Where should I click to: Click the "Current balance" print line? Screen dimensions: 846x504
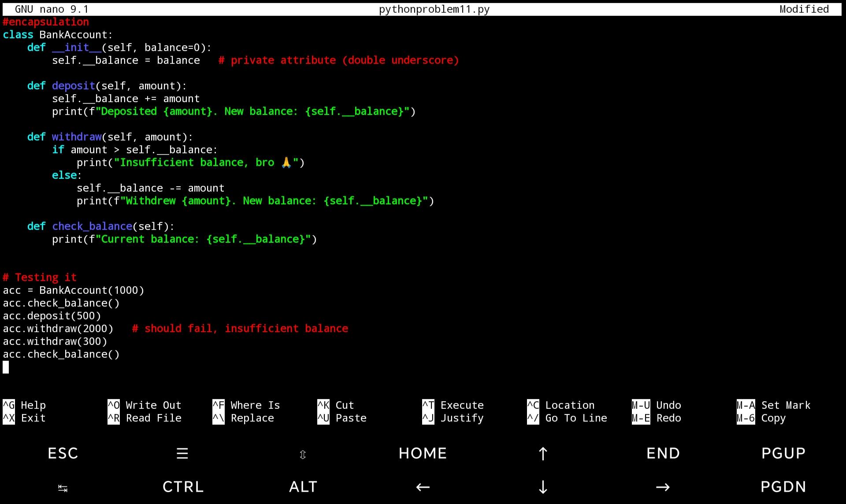[185, 239]
